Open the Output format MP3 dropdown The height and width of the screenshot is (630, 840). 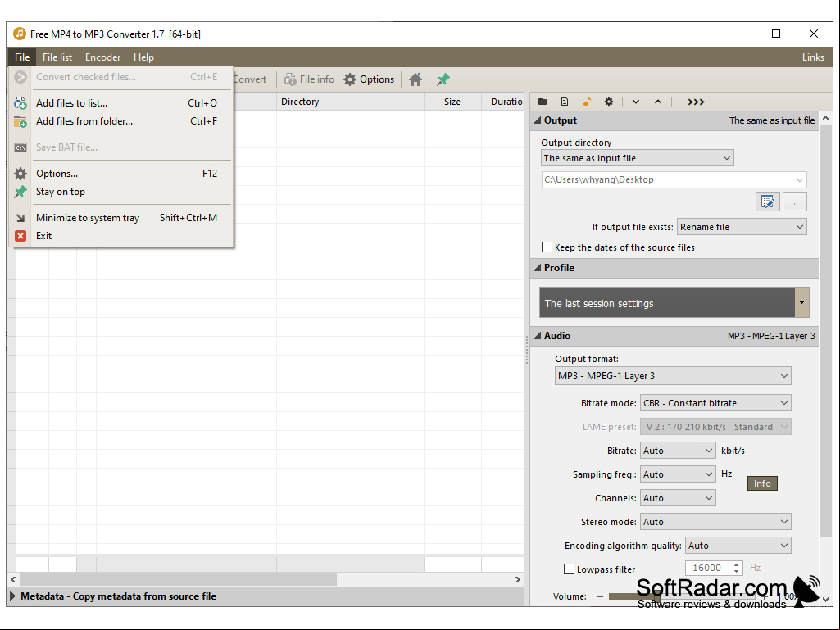[673, 376]
